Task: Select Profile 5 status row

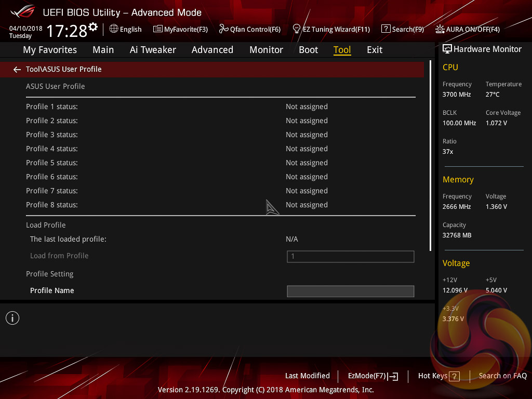Action: coord(220,163)
